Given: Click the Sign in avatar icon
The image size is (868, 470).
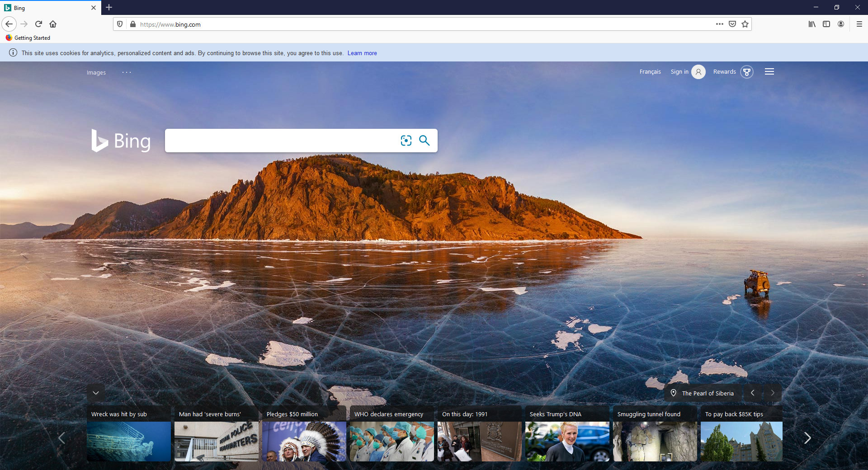Looking at the screenshot, I should coord(698,72).
